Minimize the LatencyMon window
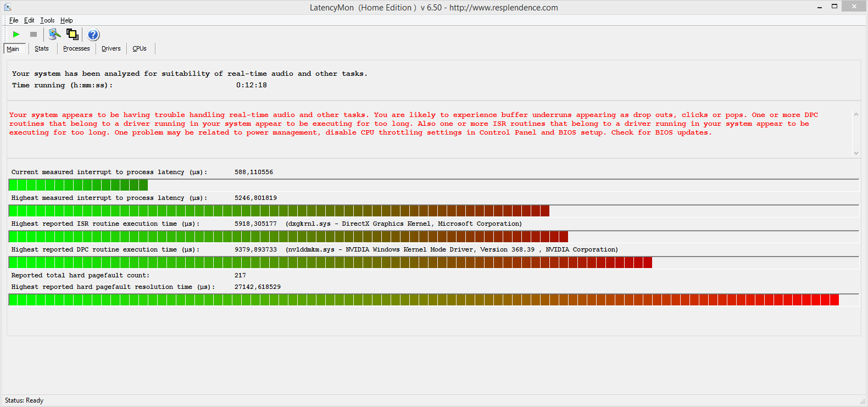 point(820,7)
